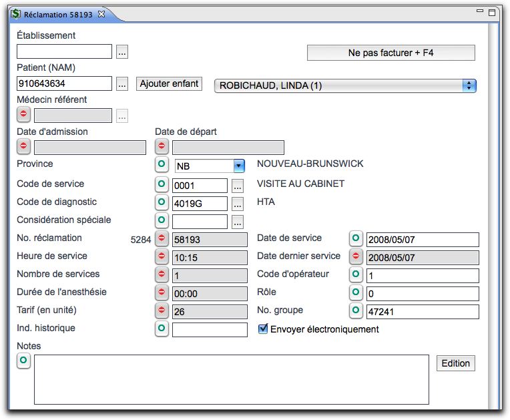Click the red lock icon beside Date de départ

click(x=162, y=146)
